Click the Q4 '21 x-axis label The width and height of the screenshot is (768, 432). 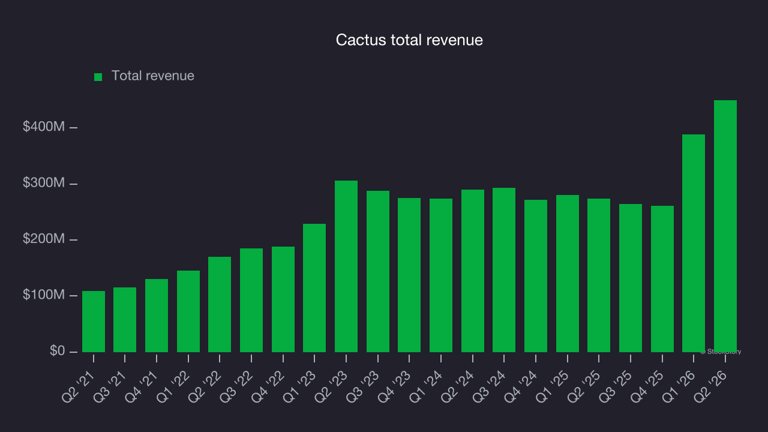pos(142,387)
